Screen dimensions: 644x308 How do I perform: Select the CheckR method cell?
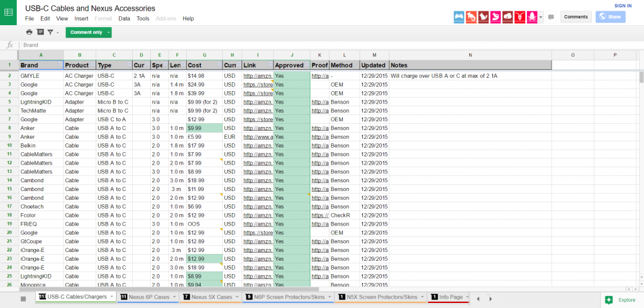(344, 215)
